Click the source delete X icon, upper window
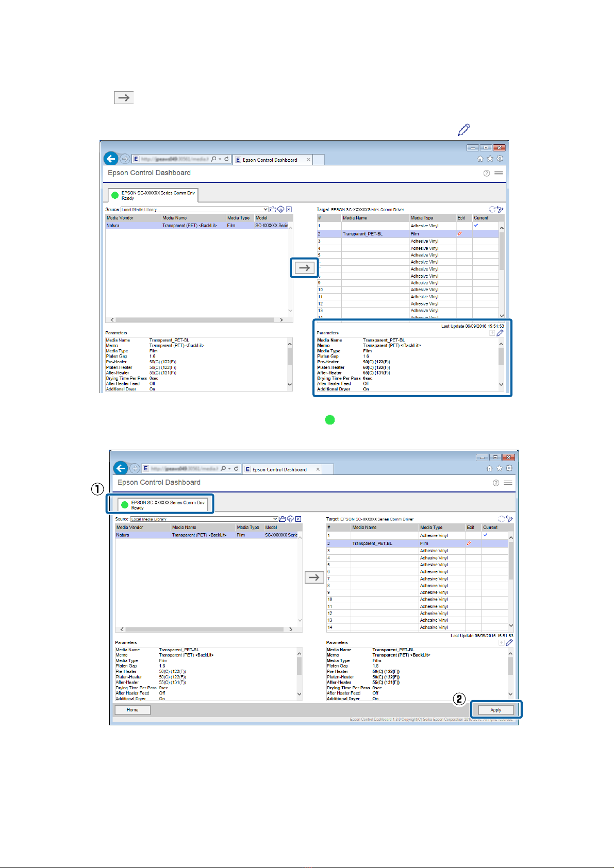This screenshot has height=868, width=614. point(289,209)
